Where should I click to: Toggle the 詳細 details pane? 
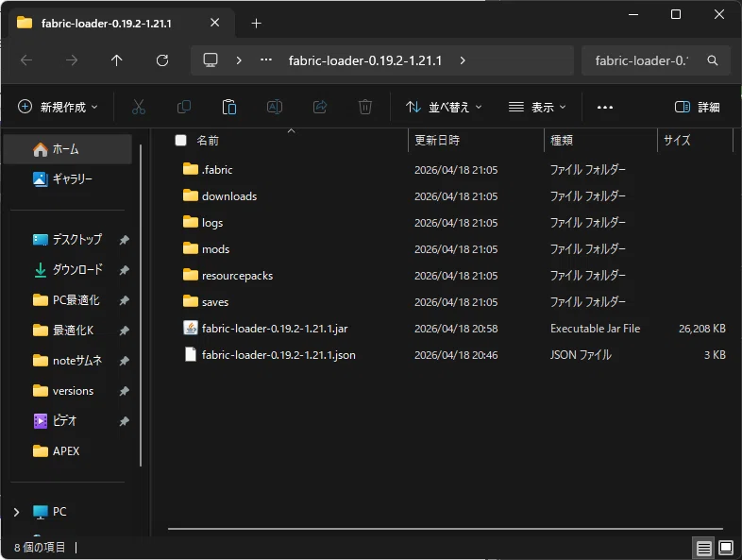697,107
